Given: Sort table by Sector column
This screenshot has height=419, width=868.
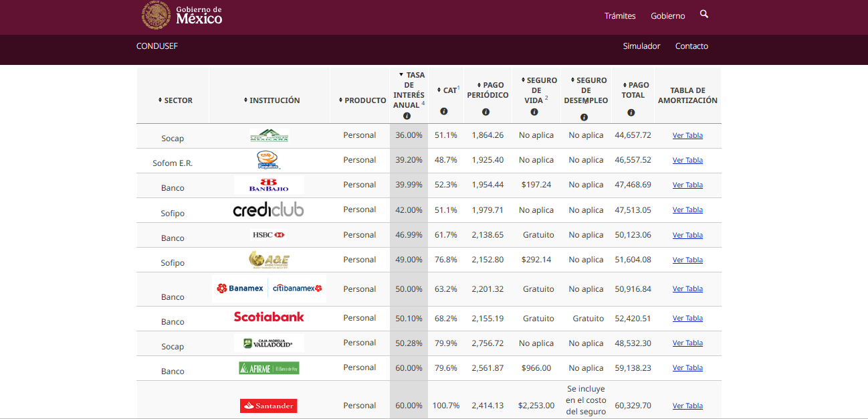Looking at the screenshot, I should [175, 100].
